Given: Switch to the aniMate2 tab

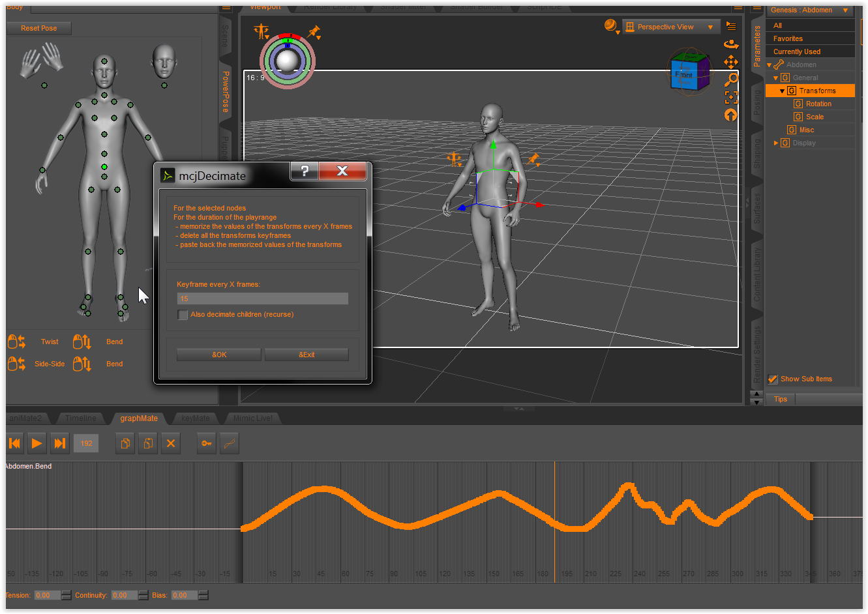Looking at the screenshot, I should point(27,418).
